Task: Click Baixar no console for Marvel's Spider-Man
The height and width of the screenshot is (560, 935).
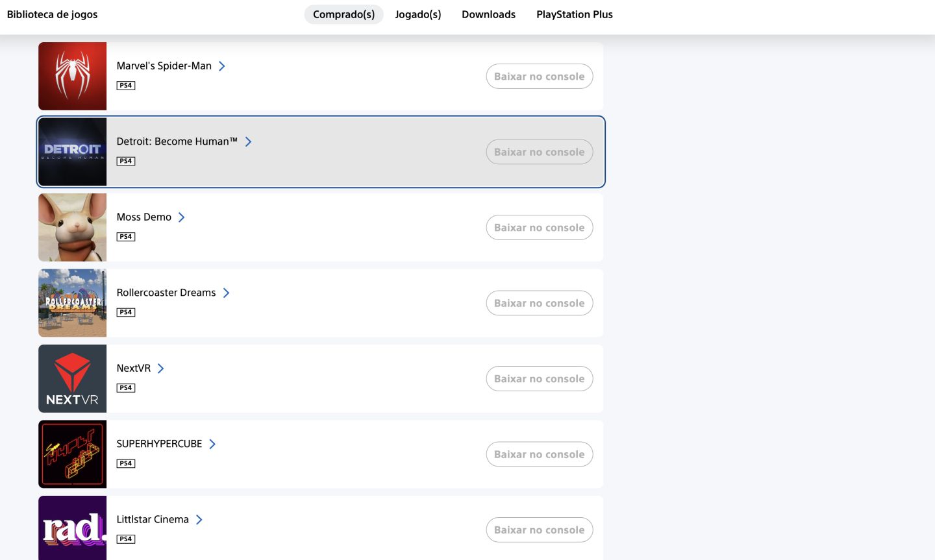Action: click(540, 77)
